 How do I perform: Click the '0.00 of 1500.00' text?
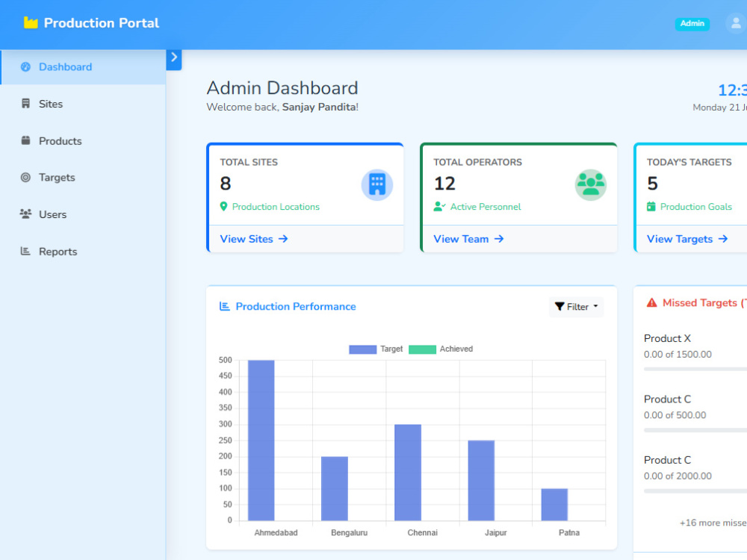[678, 354]
